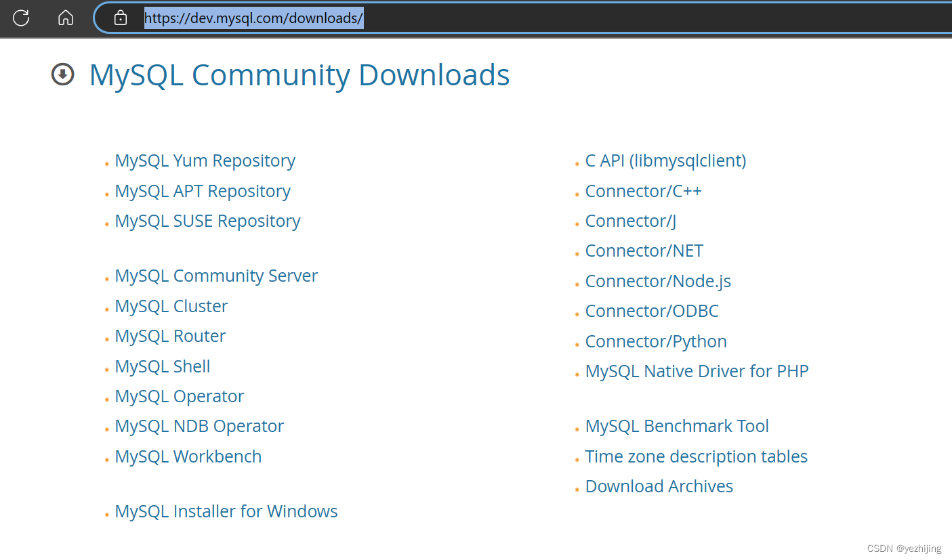
Task: Go to the browser home icon
Action: tap(66, 18)
